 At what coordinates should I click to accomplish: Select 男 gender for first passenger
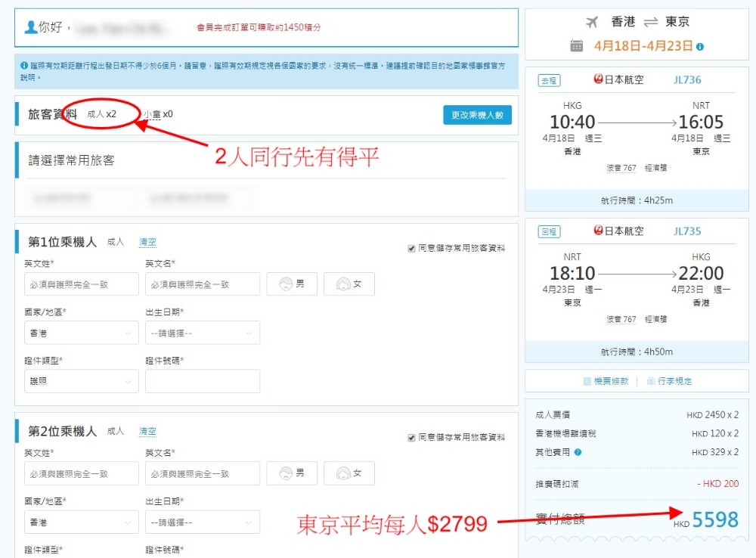pyautogui.click(x=292, y=284)
